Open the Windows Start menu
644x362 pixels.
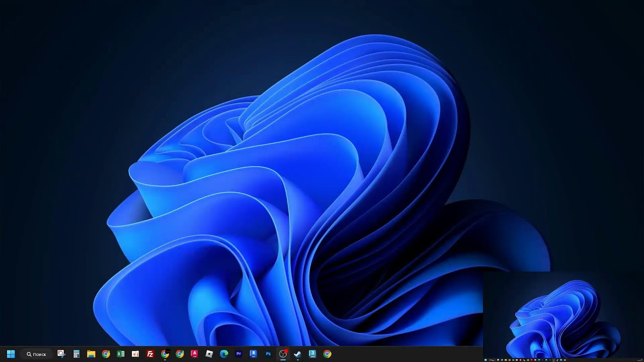tap(11, 354)
